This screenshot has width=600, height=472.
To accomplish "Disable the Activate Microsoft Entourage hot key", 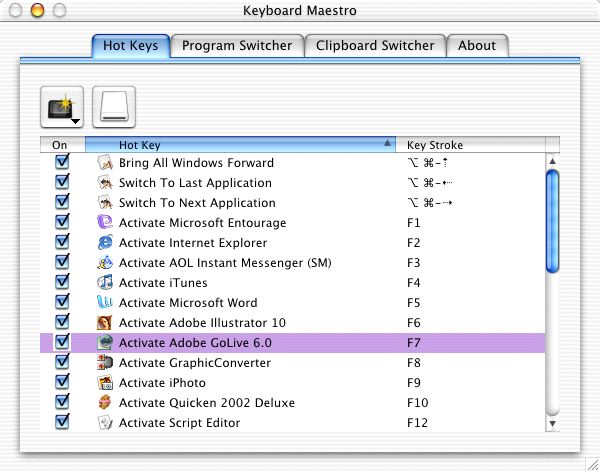I will tap(62, 221).
